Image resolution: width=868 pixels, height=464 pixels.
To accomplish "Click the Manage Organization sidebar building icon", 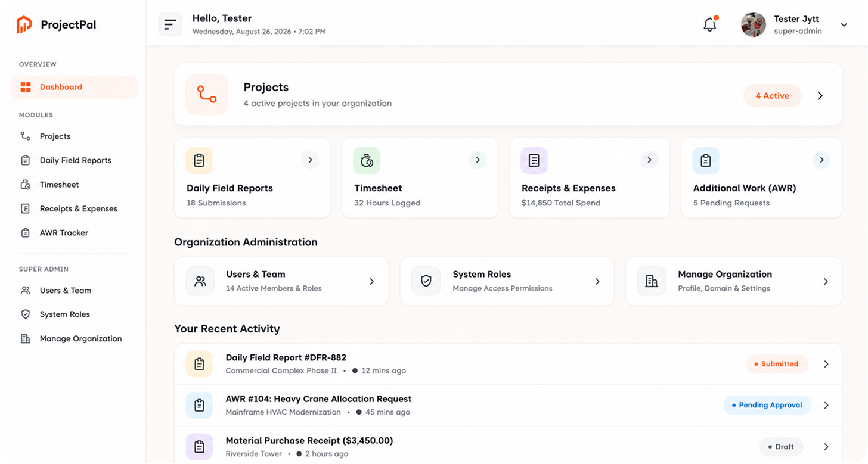I will pos(26,338).
